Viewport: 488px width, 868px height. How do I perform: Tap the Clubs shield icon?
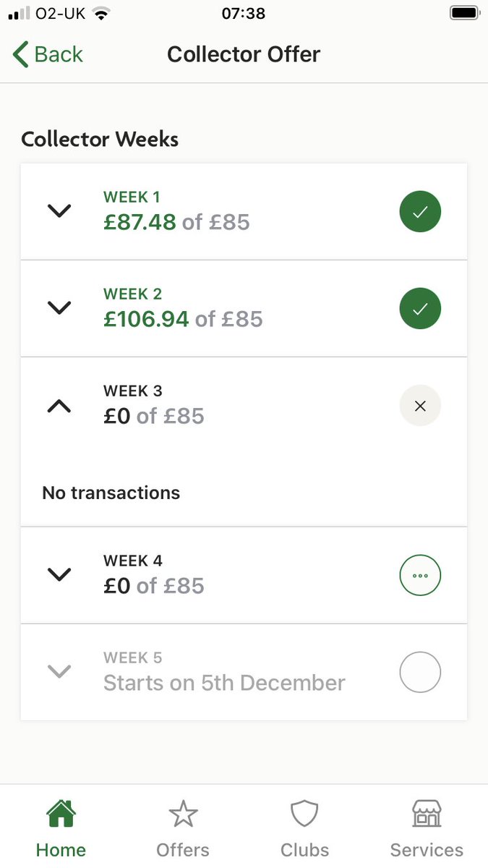click(304, 815)
